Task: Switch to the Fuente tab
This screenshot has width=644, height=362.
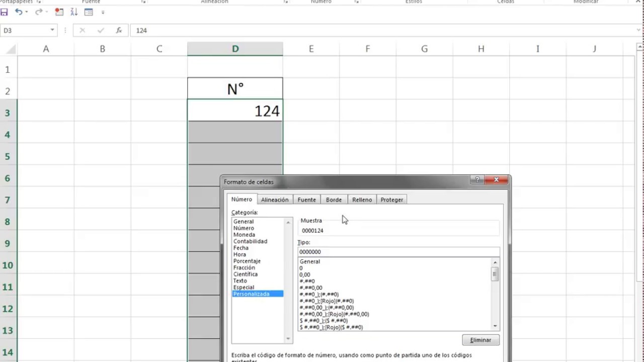Action: point(306,200)
